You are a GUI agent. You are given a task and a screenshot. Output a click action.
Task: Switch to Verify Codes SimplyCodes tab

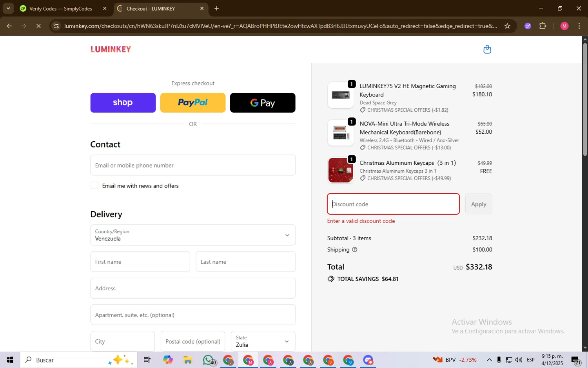point(61,8)
